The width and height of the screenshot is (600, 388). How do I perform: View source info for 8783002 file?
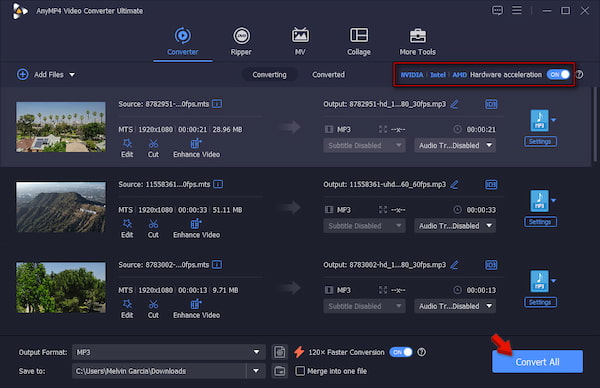(x=217, y=265)
